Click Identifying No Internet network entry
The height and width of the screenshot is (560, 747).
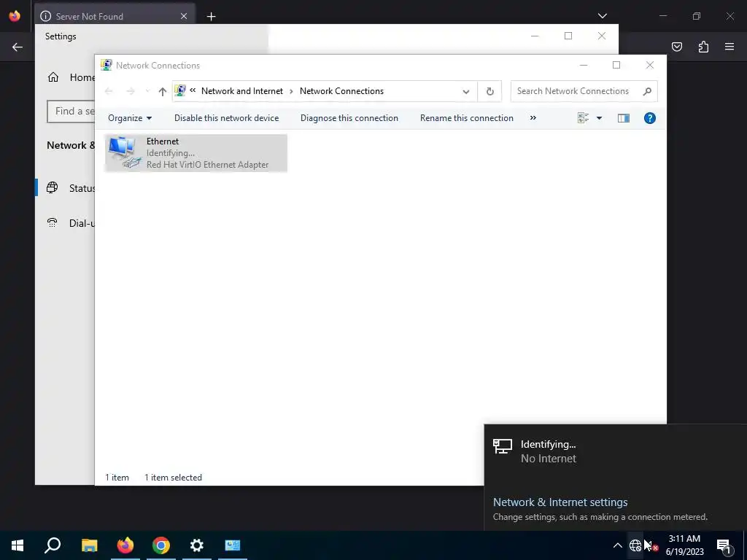pyautogui.click(x=616, y=451)
